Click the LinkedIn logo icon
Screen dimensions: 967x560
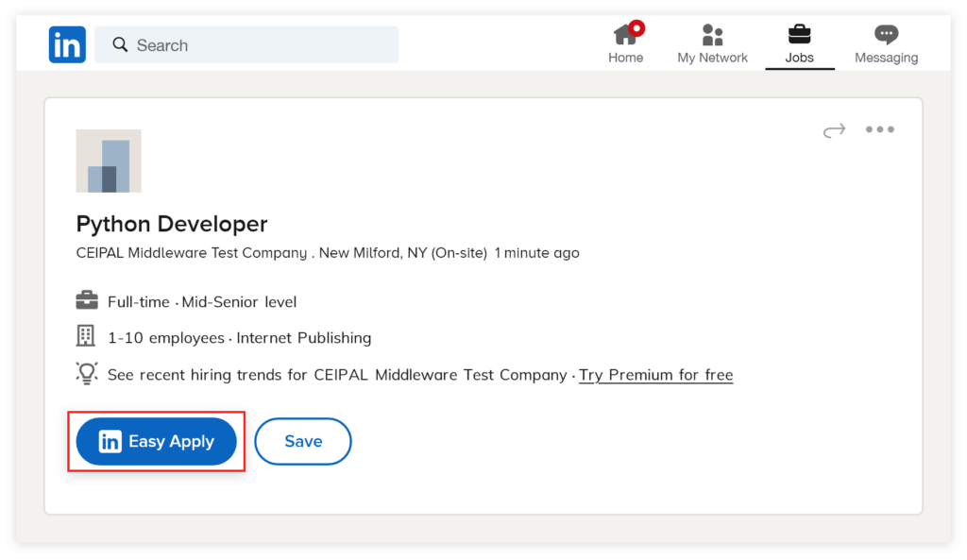(x=67, y=44)
